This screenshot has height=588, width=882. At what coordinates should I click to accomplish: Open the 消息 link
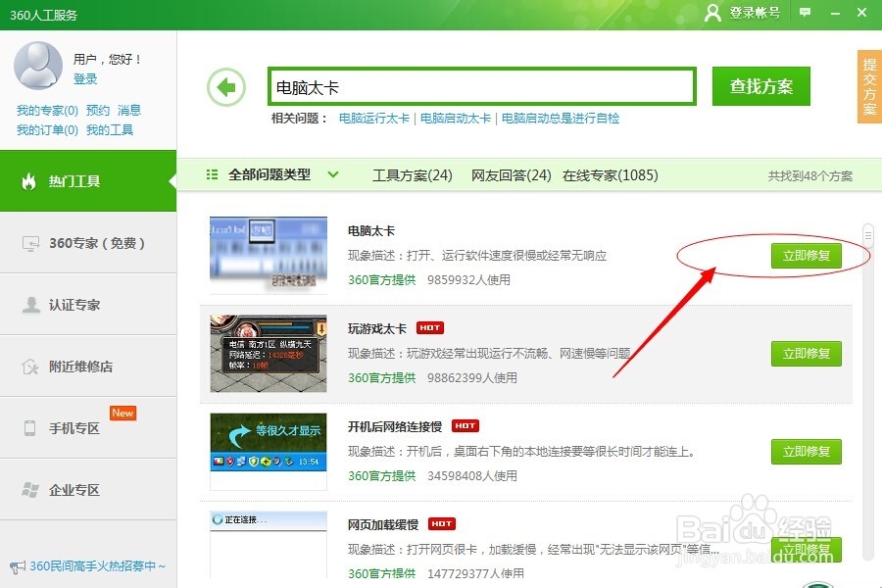coord(128,111)
